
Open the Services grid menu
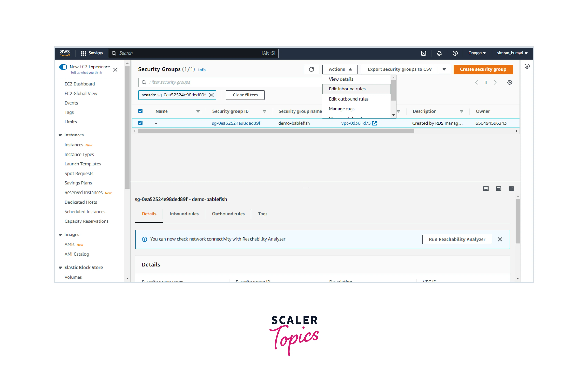click(84, 53)
